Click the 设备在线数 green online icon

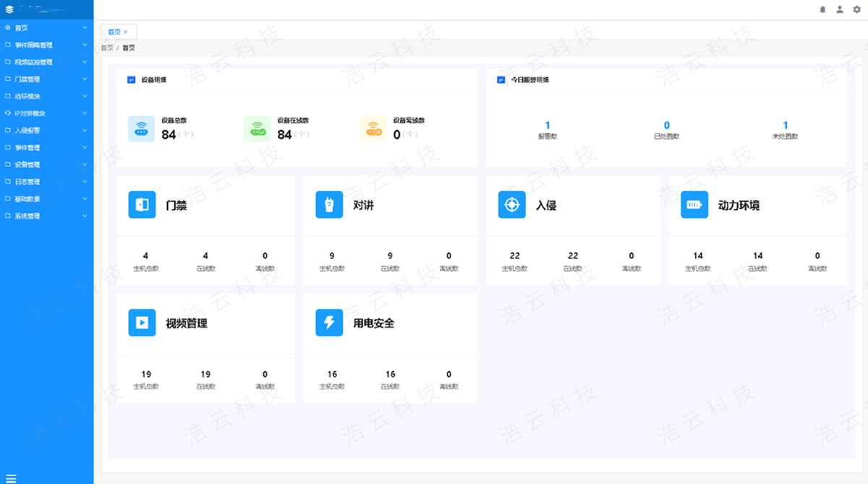[256, 126]
